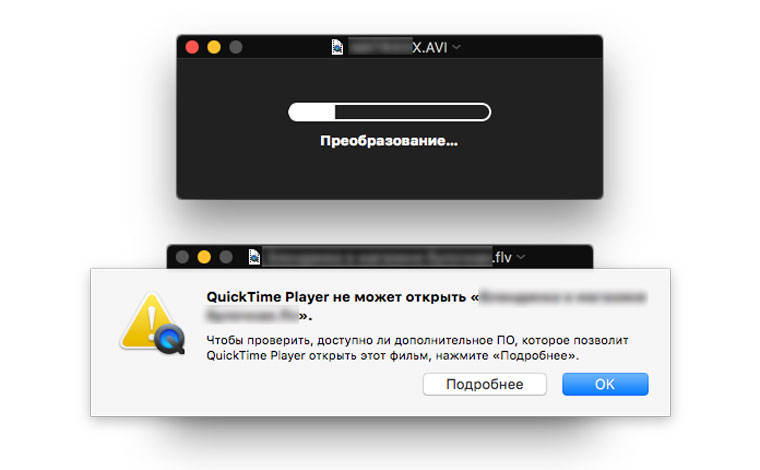Close the X.AVI window with the red button

[192, 47]
